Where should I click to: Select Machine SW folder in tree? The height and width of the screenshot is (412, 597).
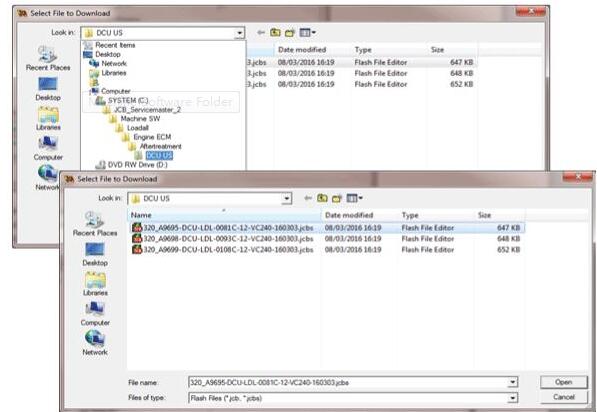[140, 119]
